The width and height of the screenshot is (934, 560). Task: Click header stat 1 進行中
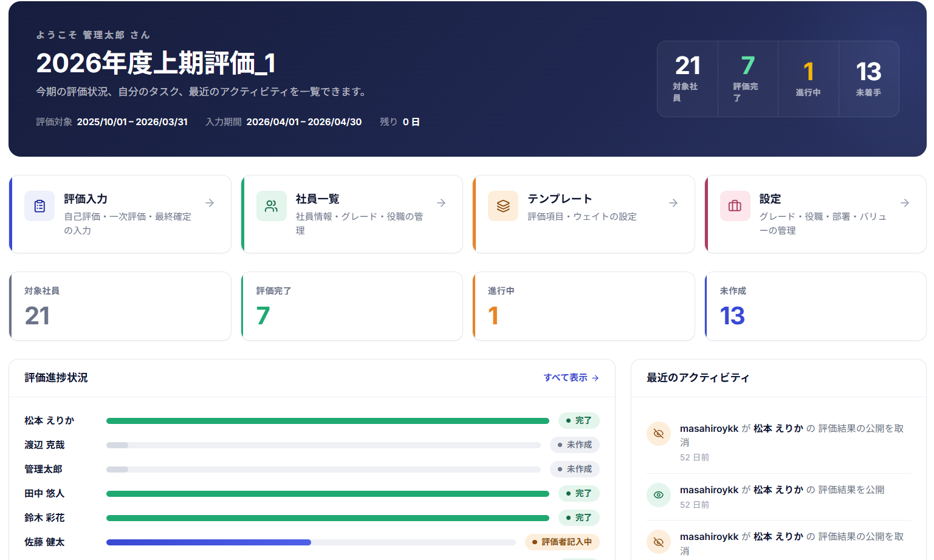[808, 79]
